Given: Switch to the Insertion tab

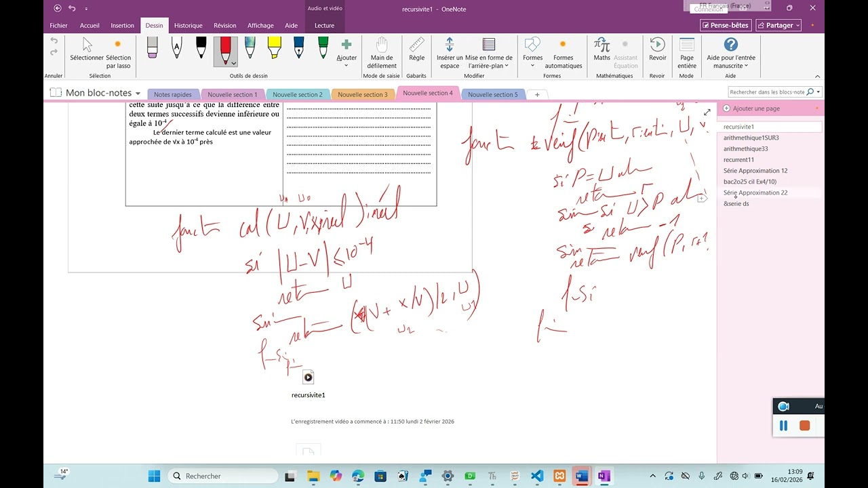Looking at the screenshot, I should click(123, 26).
